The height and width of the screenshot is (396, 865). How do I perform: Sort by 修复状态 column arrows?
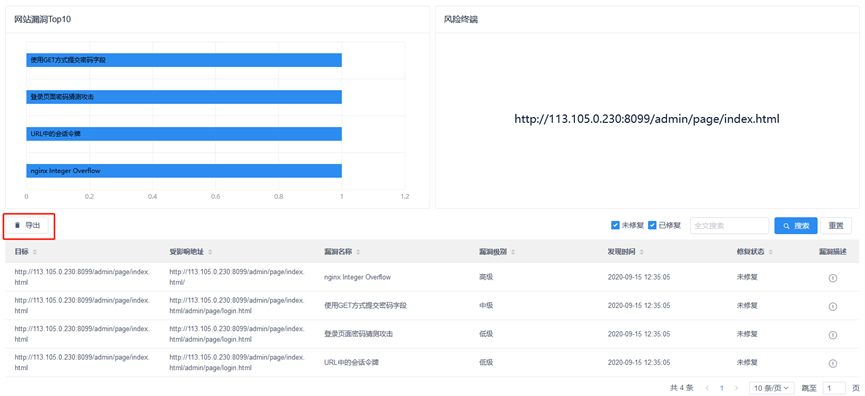click(x=770, y=252)
